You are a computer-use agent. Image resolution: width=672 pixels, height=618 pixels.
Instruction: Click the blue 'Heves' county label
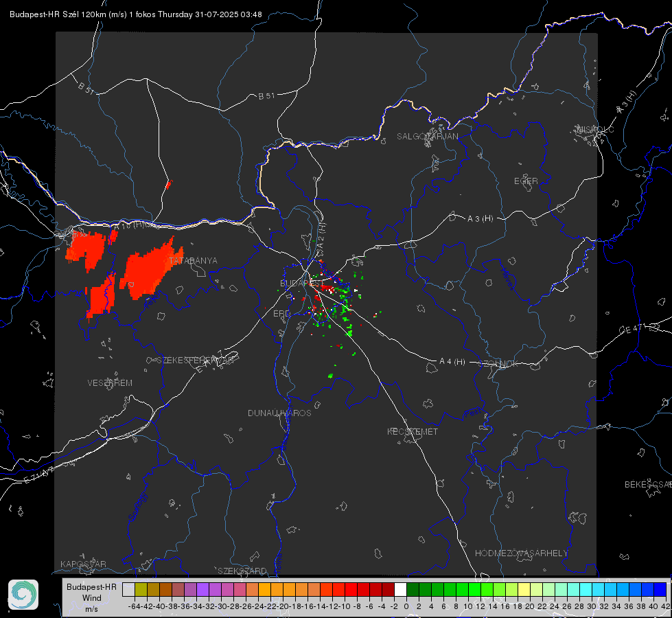[507, 279]
